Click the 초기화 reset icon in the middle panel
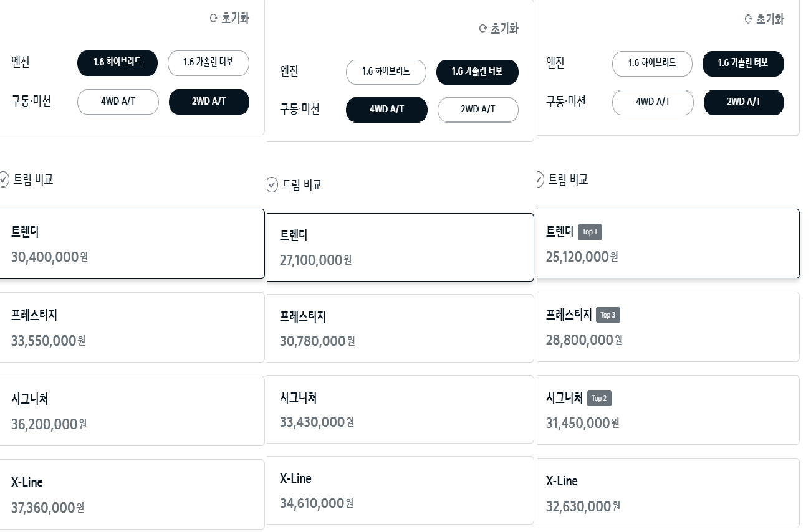Screen dimensions: 811x532 [x=482, y=29]
